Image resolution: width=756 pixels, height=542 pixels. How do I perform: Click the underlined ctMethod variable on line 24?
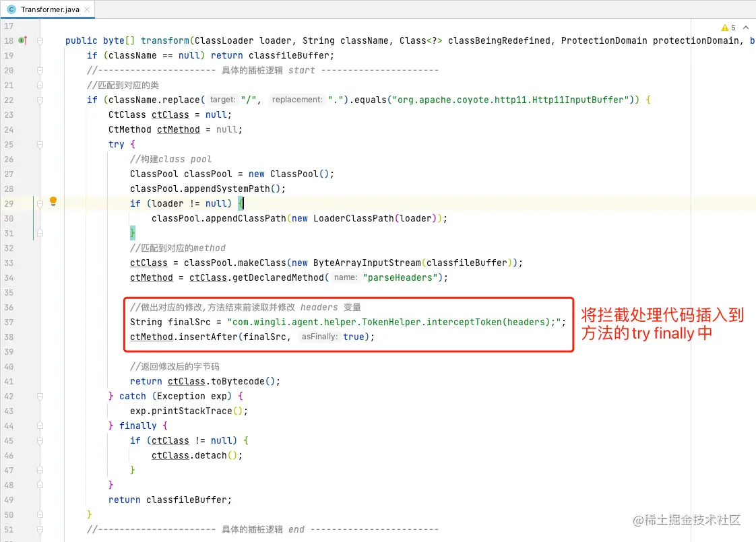point(179,129)
